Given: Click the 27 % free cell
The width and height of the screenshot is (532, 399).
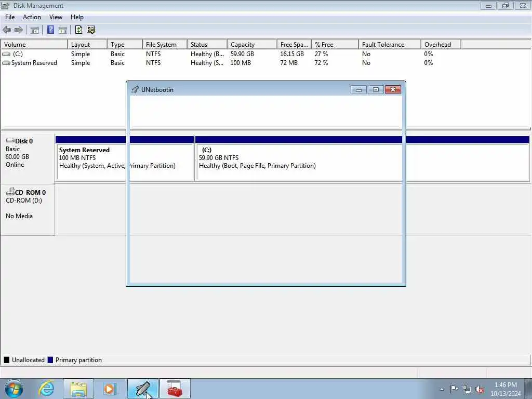Looking at the screenshot, I should click(x=321, y=54).
